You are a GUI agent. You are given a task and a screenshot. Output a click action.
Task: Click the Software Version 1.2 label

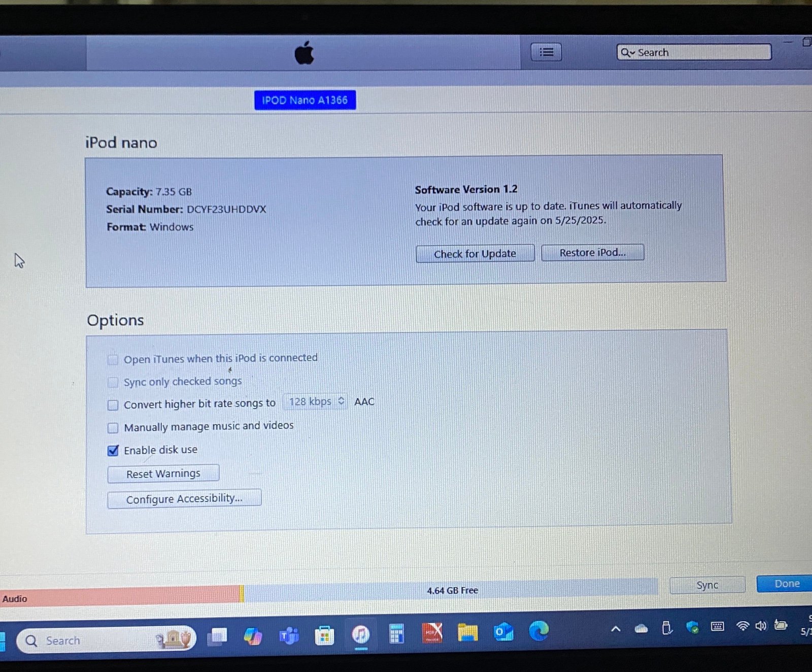[x=466, y=189]
